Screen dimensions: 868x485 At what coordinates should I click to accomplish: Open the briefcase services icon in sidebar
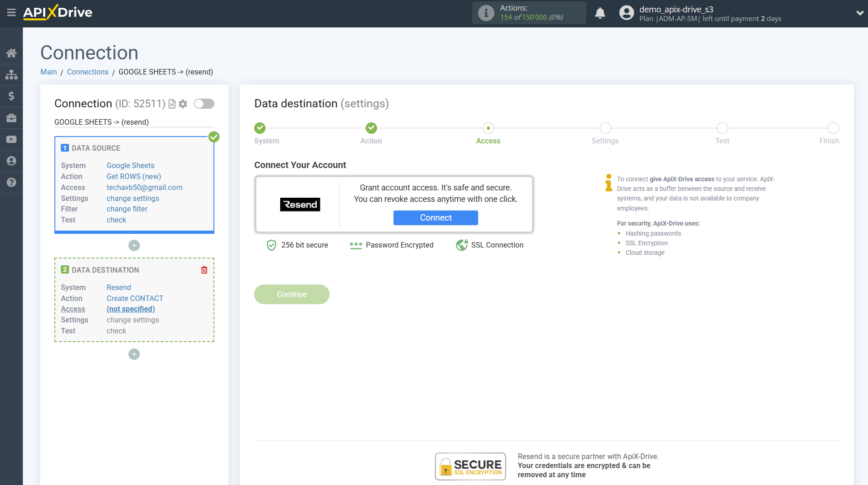click(x=11, y=117)
